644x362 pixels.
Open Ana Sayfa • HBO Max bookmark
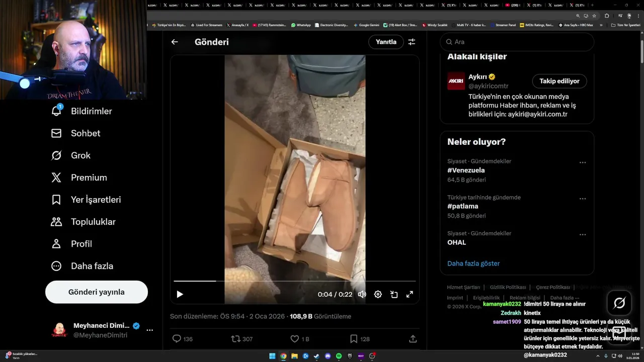(x=576, y=25)
